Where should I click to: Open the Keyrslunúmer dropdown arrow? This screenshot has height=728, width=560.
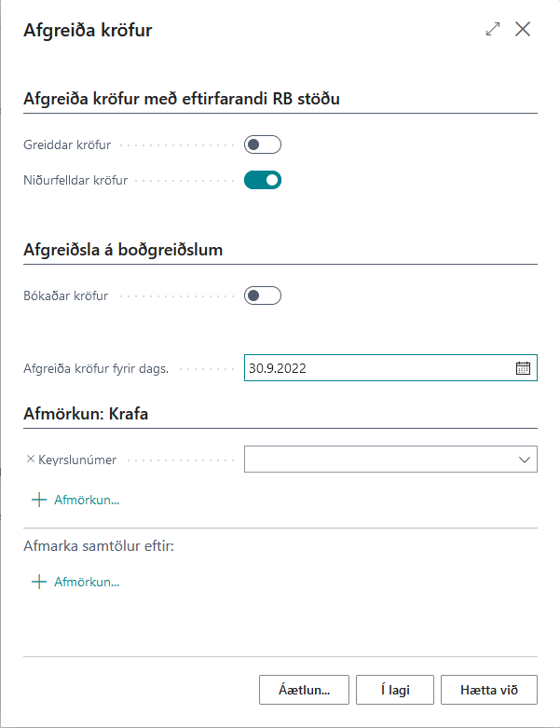click(523, 460)
